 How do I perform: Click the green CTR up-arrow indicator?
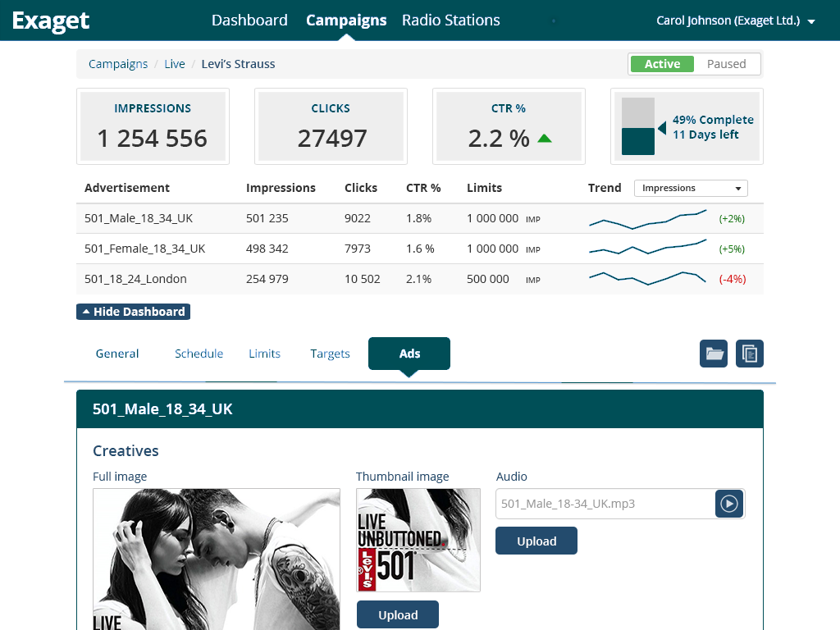tap(544, 139)
